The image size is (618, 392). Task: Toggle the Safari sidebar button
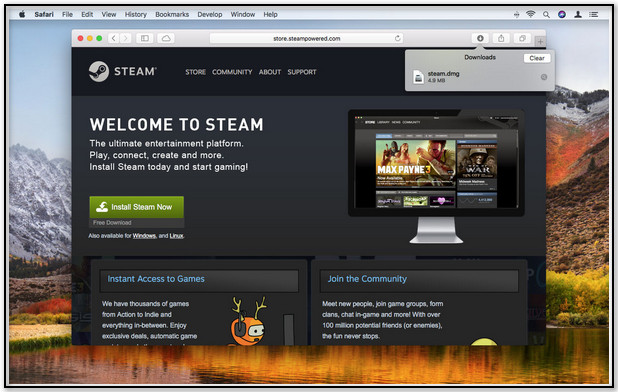(x=145, y=38)
